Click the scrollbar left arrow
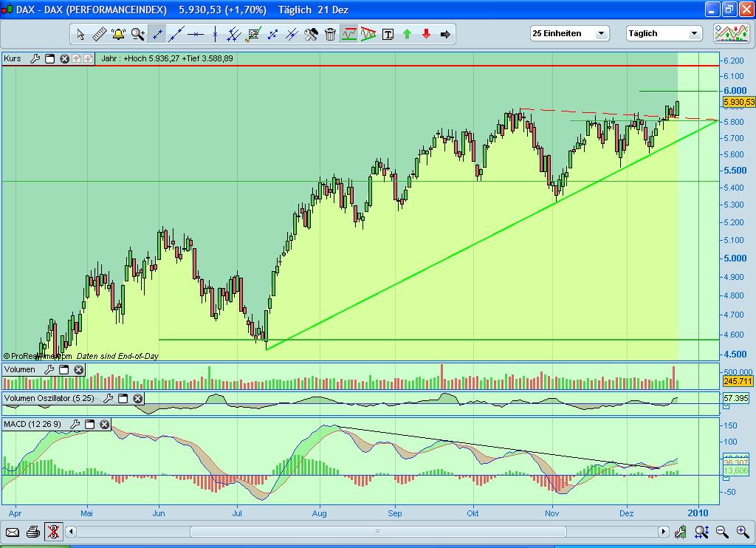The width and height of the screenshot is (756, 548). point(71,532)
